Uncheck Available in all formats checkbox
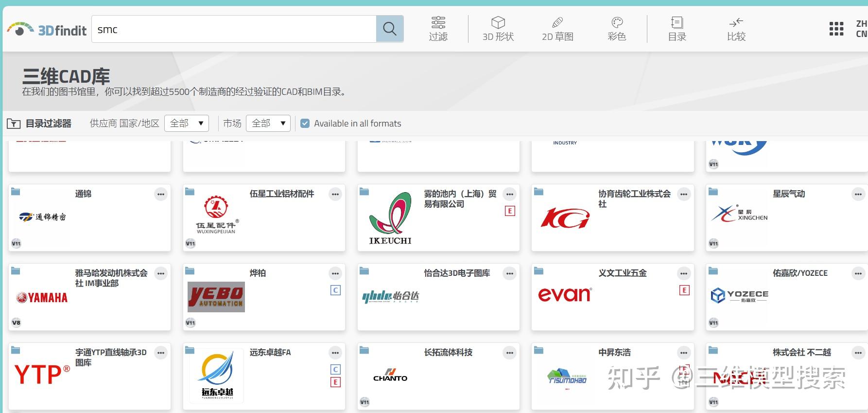The height and width of the screenshot is (413, 868). click(x=305, y=124)
